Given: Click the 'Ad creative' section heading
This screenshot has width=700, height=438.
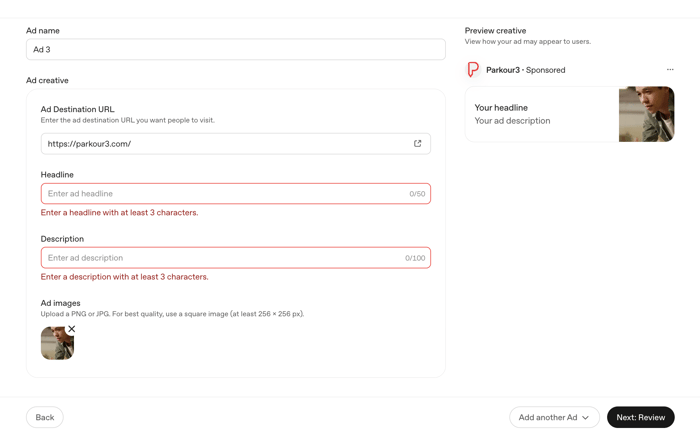Looking at the screenshot, I should click(x=47, y=80).
